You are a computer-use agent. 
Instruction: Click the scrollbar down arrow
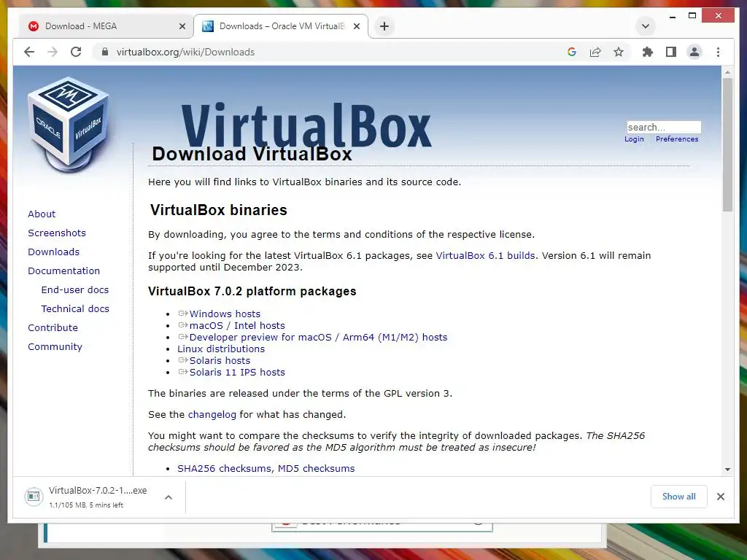point(727,470)
